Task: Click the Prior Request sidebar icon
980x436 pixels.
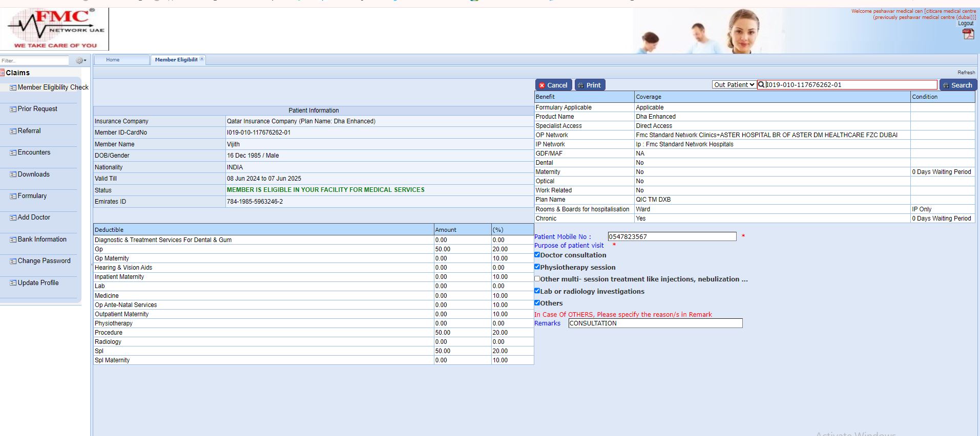Action: (13, 109)
